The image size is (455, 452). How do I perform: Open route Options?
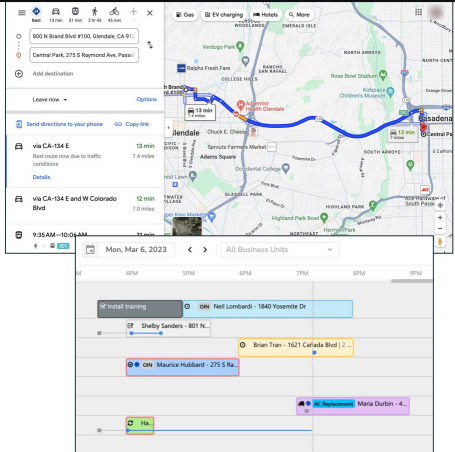pyautogui.click(x=146, y=99)
